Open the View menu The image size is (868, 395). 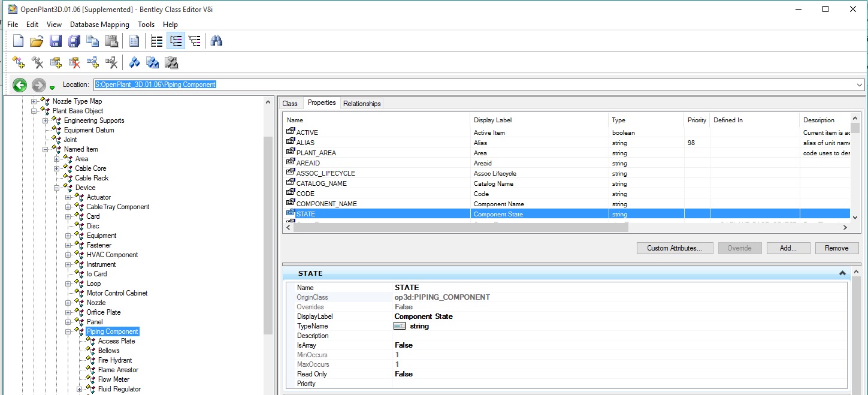click(54, 25)
